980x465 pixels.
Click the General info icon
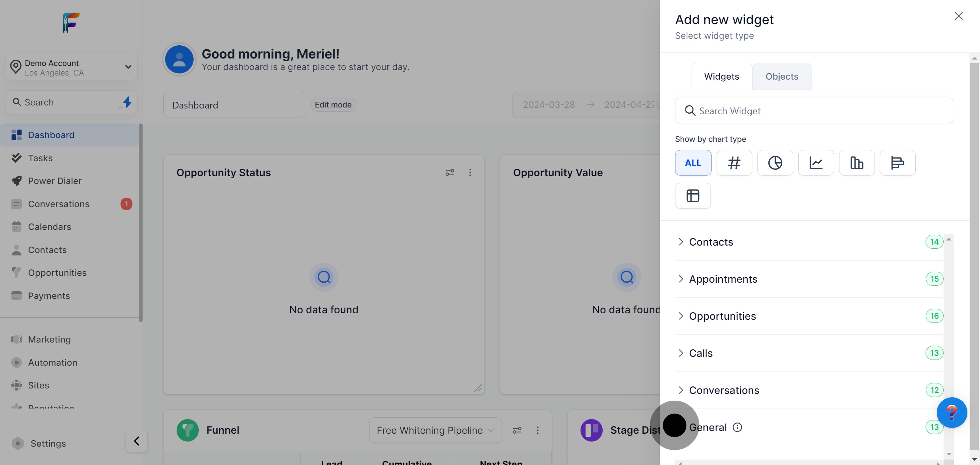point(737,427)
